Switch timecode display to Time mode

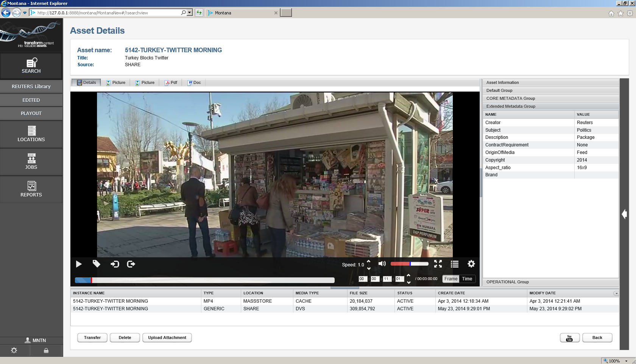(x=467, y=279)
